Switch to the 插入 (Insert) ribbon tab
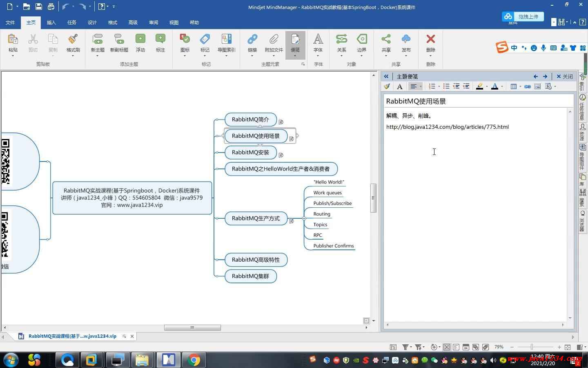This screenshot has height=368, width=588. click(51, 22)
